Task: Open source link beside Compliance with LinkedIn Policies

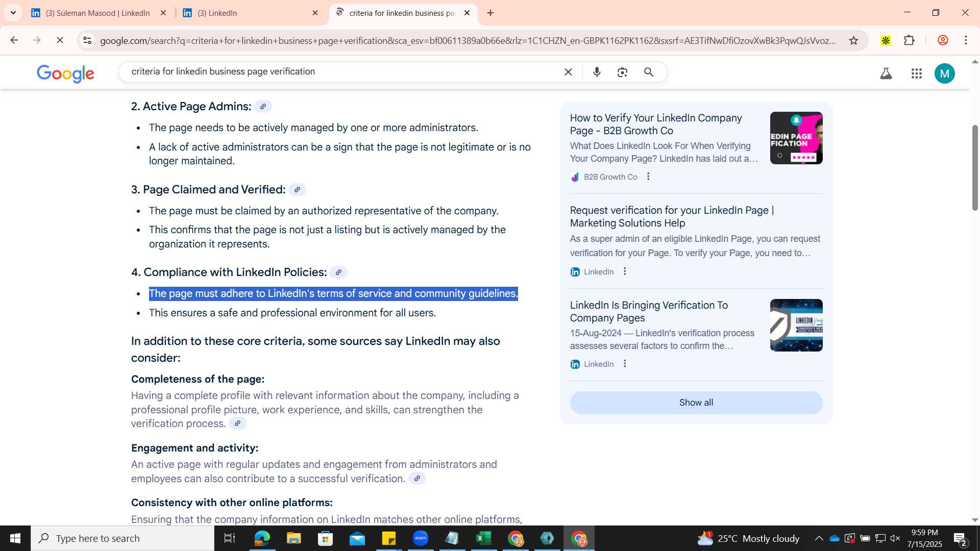Action: [338, 272]
